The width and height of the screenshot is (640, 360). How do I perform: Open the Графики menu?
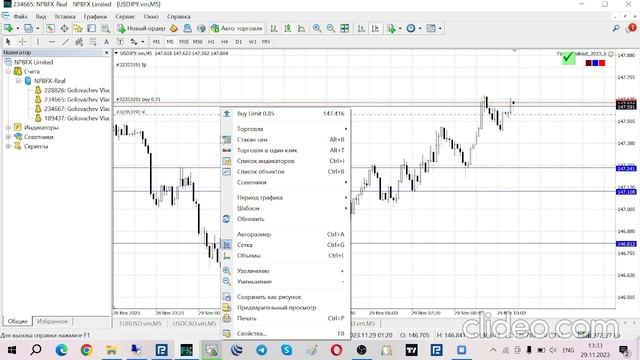(x=95, y=17)
